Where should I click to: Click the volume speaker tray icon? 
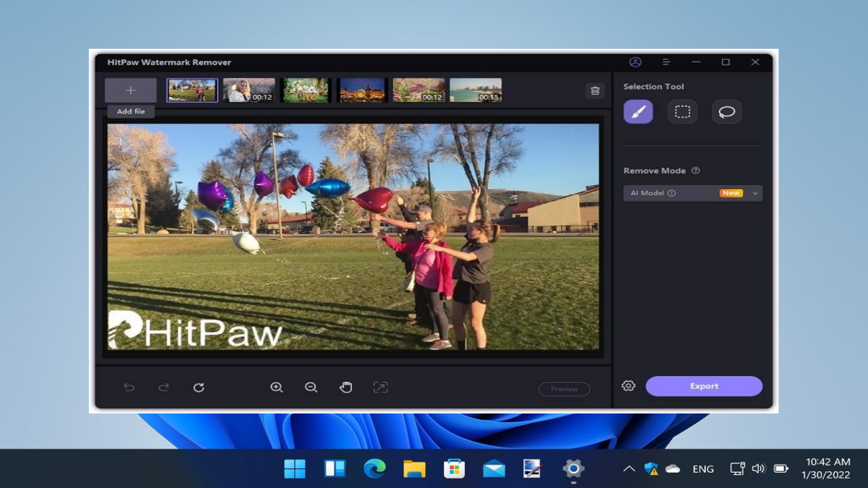759,468
